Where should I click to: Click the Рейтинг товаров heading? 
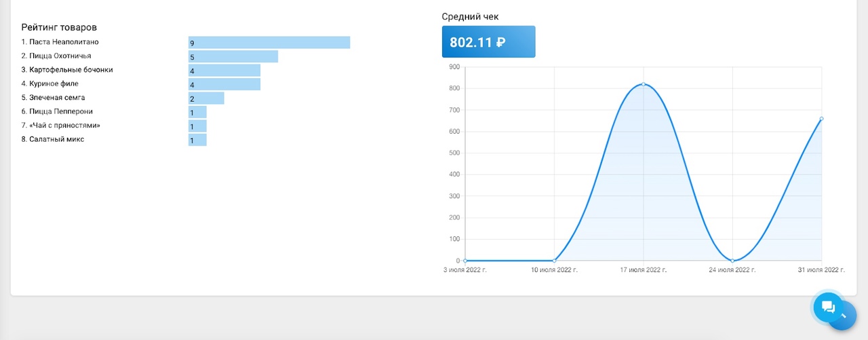pos(59,28)
